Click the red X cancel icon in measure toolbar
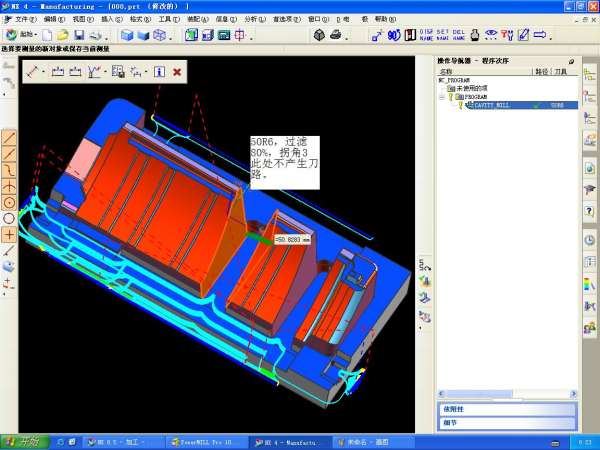Image resolution: width=600 pixels, height=450 pixels. tap(177, 72)
